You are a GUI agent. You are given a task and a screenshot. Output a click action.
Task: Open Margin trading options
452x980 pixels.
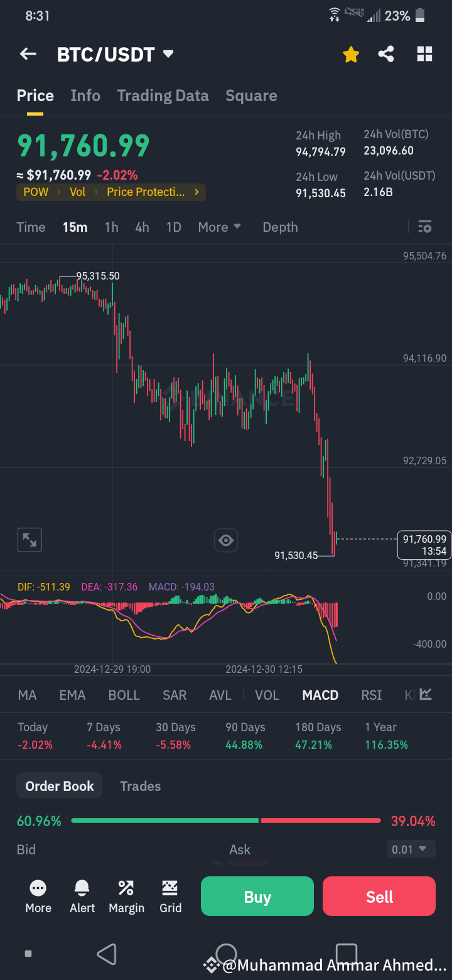(x=126, y=896)
